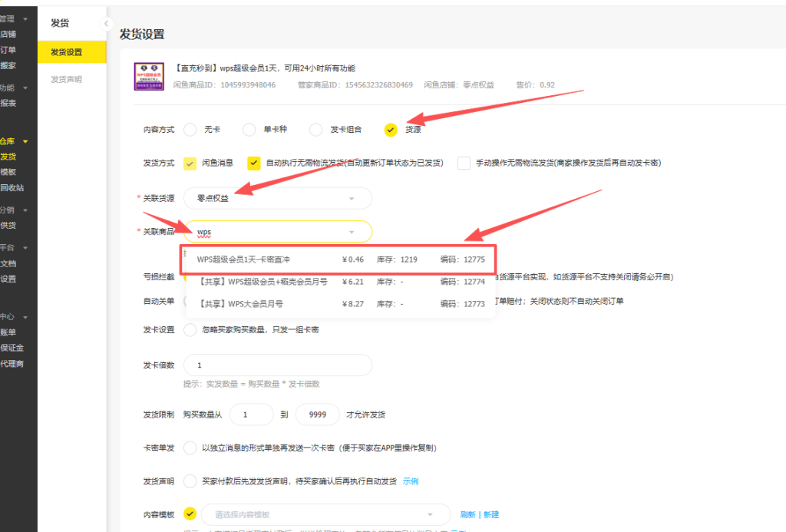786x532 pixels.
Task: Collapse the 发货 side panel with the chevron
Action: click(x=106, y=24)
